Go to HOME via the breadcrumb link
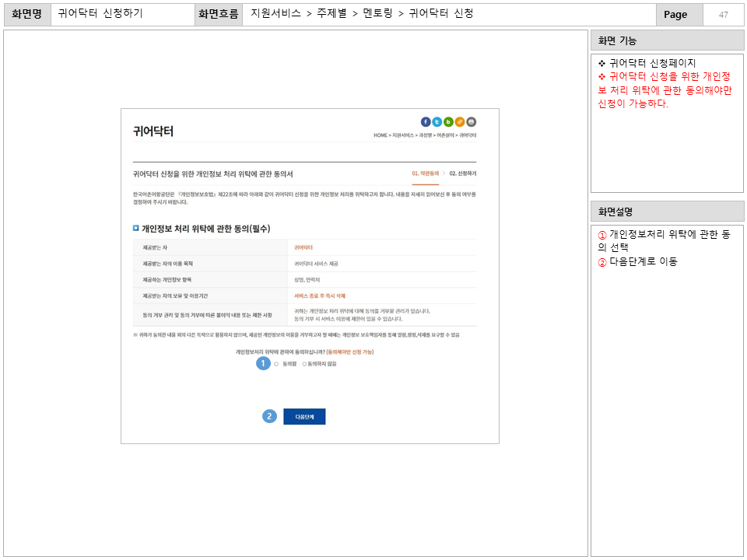This screenshot has height=560, width=747. 381,134
